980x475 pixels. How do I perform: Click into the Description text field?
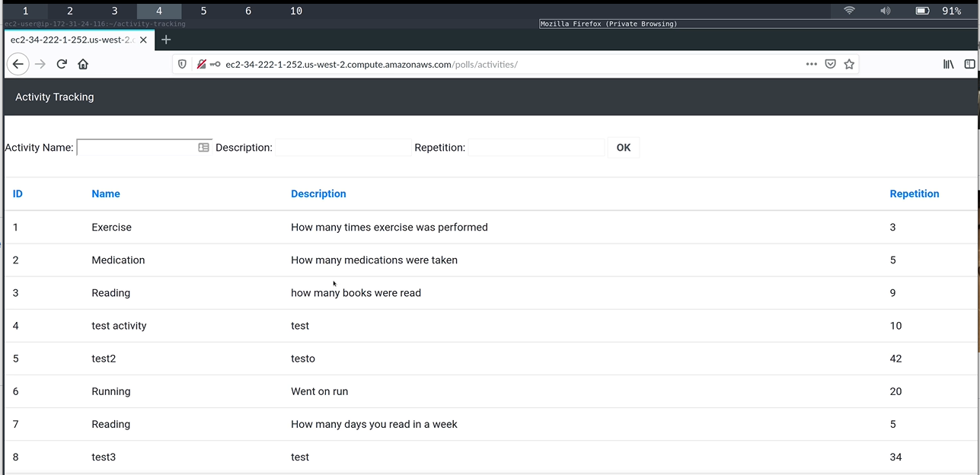[x=343, y=148]
